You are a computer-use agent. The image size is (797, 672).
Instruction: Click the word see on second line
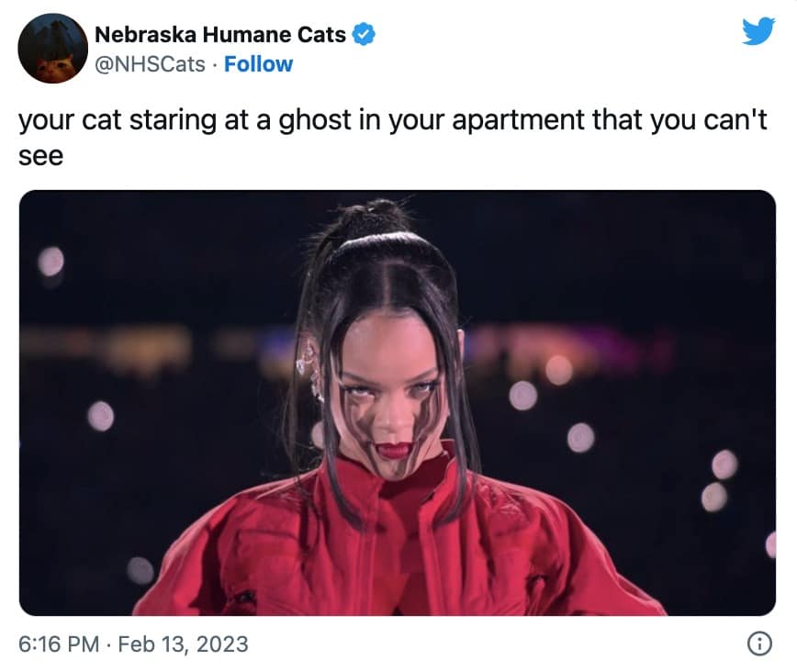[x=41, y=157]
